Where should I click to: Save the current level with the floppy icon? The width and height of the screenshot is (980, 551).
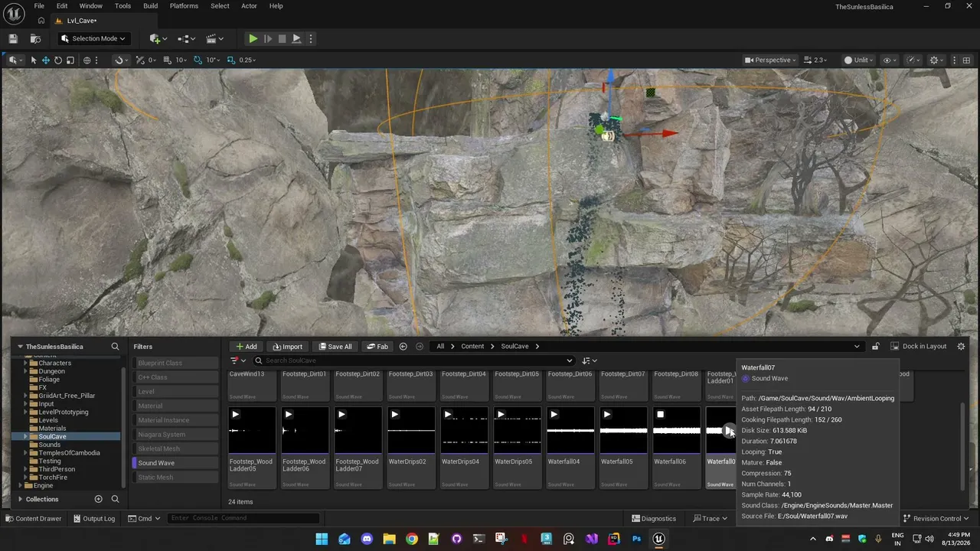[13, 38]
